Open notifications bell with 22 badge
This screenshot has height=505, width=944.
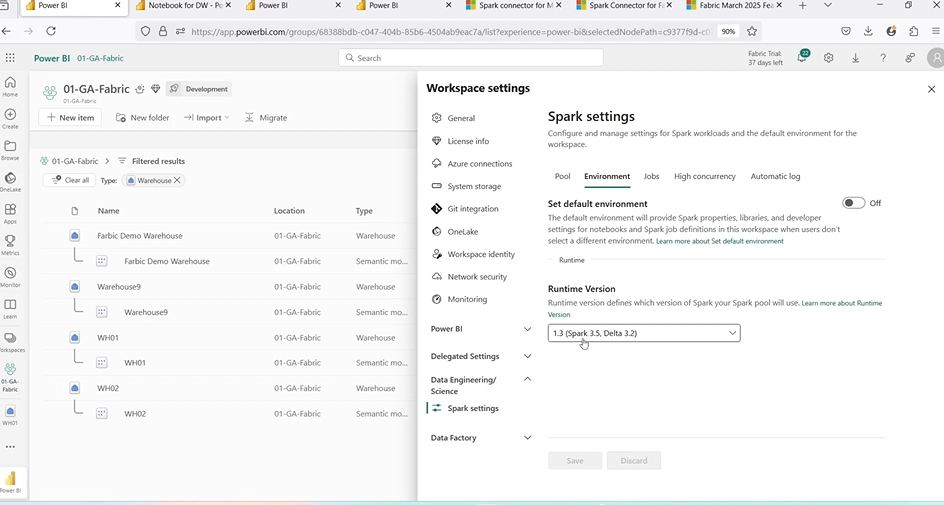pos(802,57)
